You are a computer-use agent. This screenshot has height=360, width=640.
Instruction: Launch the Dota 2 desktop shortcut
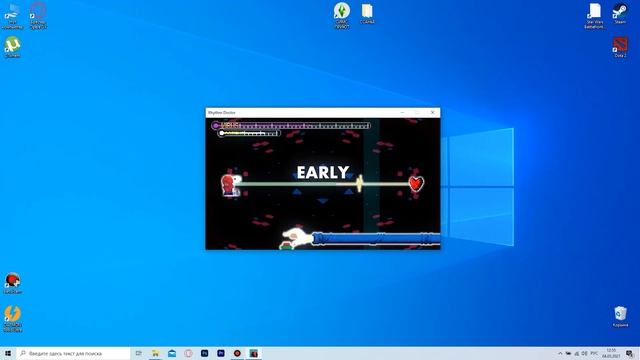tap(620, 47)
